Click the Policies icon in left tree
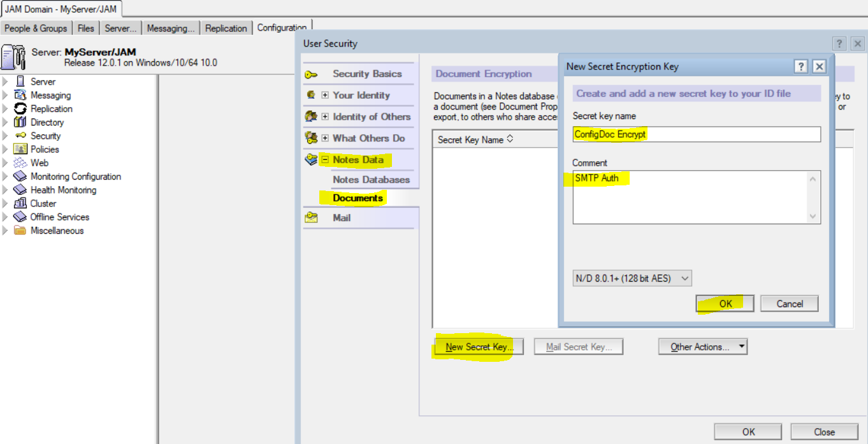This screenshot has height=444, width=868. (x=20, y=149)
